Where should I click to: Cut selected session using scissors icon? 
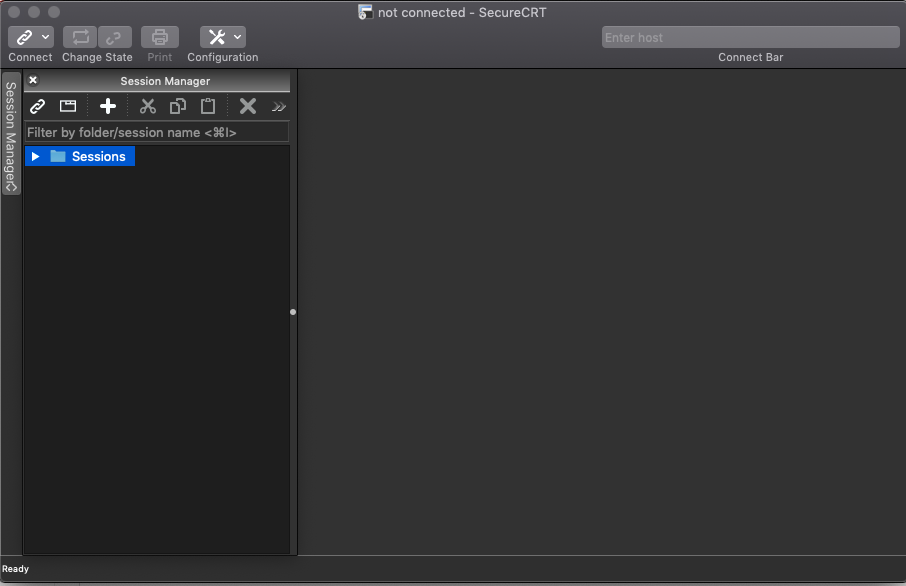(x=147, y=106)
